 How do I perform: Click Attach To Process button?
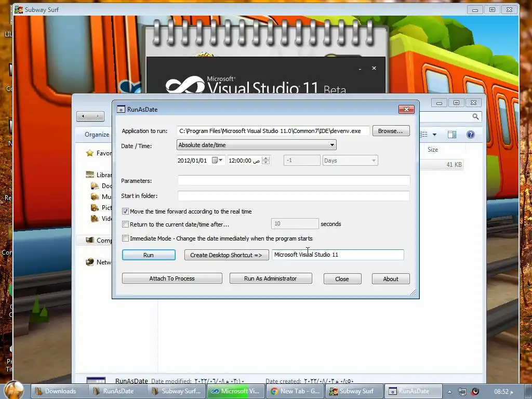(x=172, y=278)
